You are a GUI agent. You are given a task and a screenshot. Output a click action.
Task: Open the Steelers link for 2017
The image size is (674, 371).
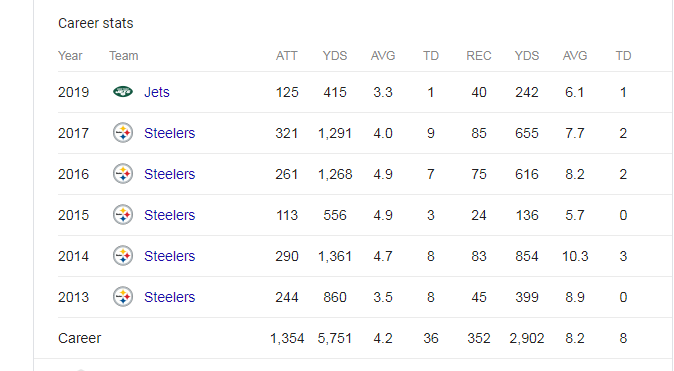169,133
